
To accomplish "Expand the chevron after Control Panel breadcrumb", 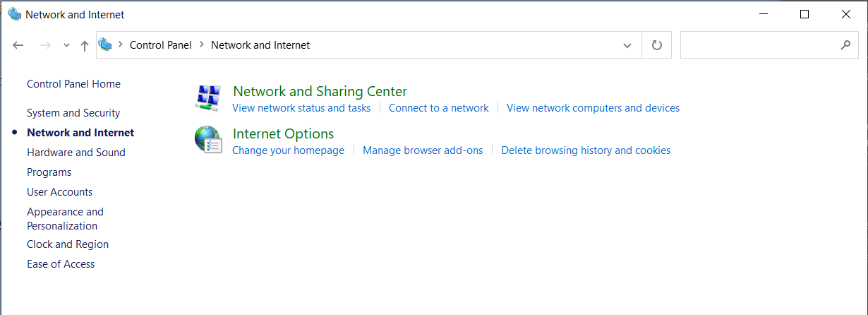I will (202, 44).
